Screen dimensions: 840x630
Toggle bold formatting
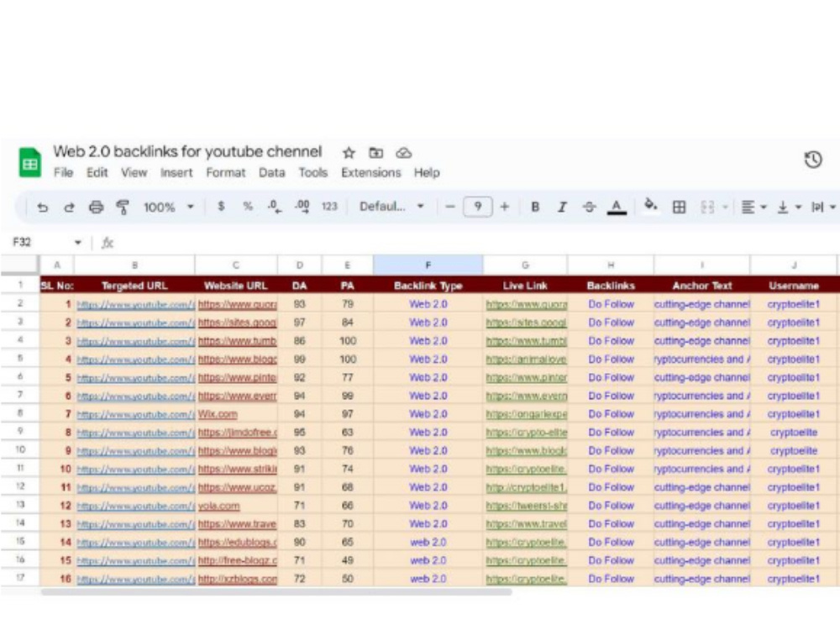click(x=534, y=207)
